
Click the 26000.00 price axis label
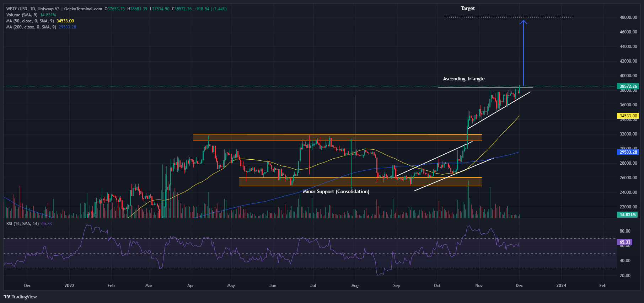pyautogui.click(x=628, y=178)
